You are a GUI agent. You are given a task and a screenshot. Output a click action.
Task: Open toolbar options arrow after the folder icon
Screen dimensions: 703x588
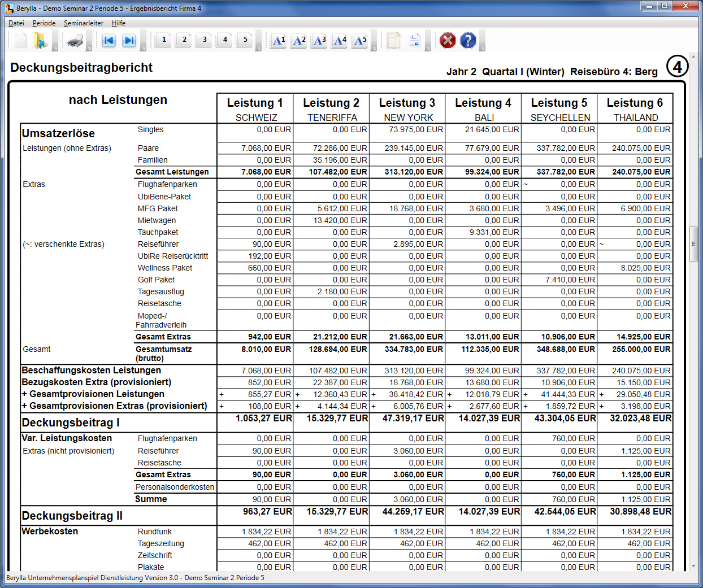pyautogui.click(x=55, y=41)
